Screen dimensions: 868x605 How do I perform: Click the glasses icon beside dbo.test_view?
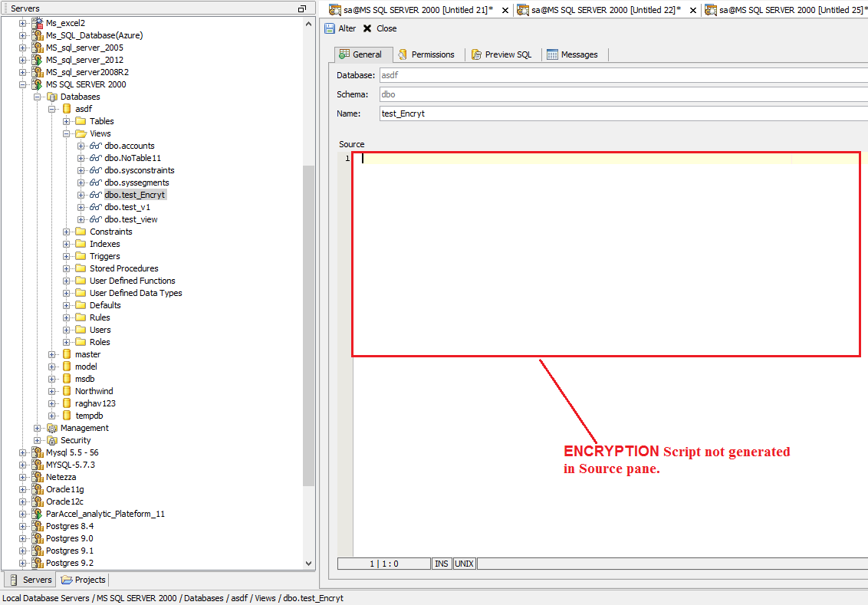click(96, 219)
